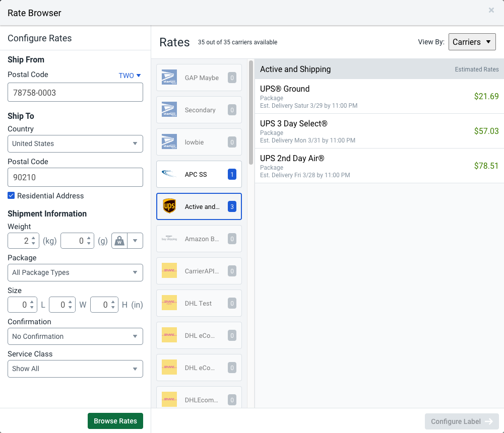Image resolution: width=504 pixels, height=433 pixels.
Task: Expand the Service Class Show All dropdown
Action: (75, 369)
